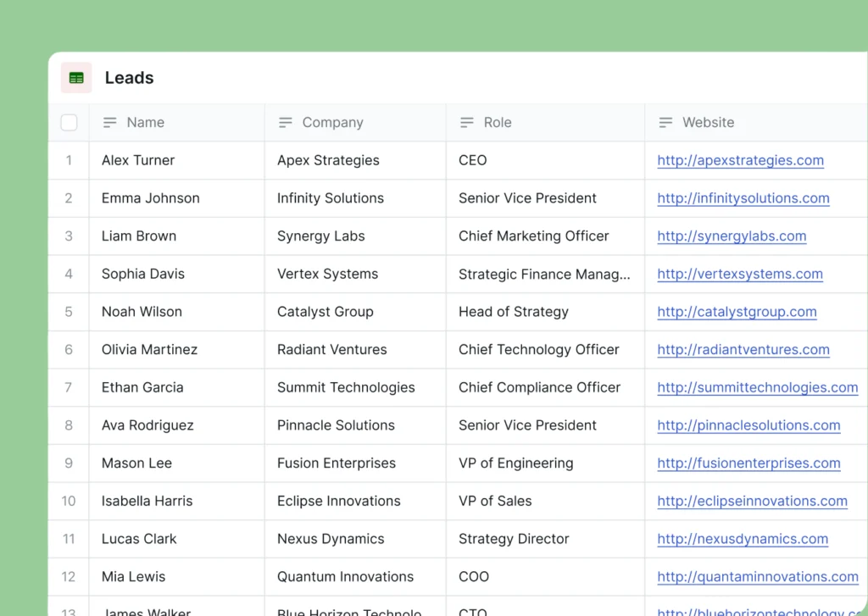This screenshot has width=868, height=616.
Task: Open the Role column header menu
Action: point(498,123)
